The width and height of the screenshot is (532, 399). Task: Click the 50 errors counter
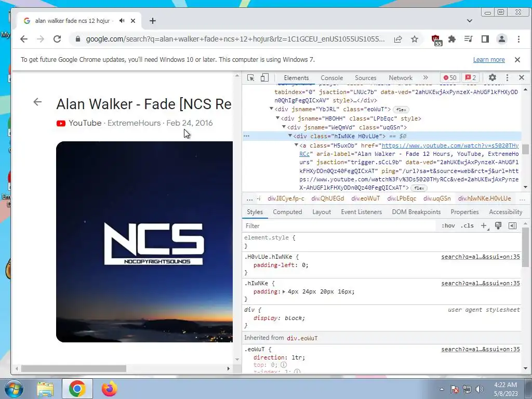450,78
